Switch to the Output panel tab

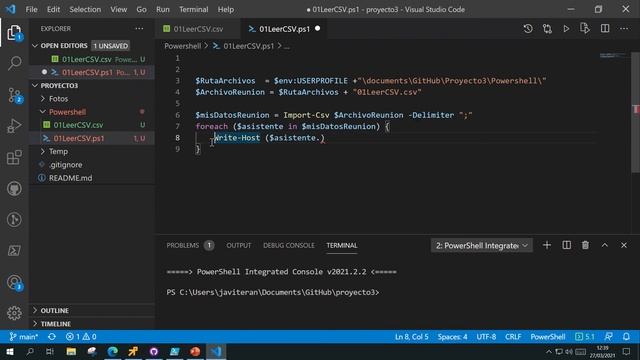(x=239, y=245)
